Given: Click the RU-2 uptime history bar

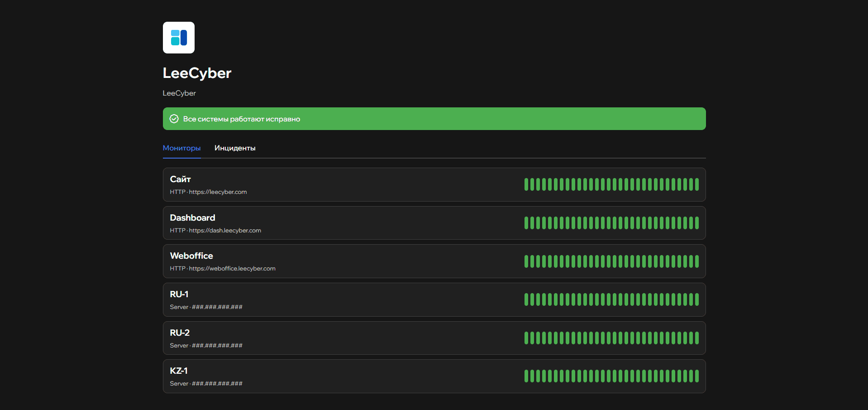Looking at the screenshot, I should [x=611, y=338].
